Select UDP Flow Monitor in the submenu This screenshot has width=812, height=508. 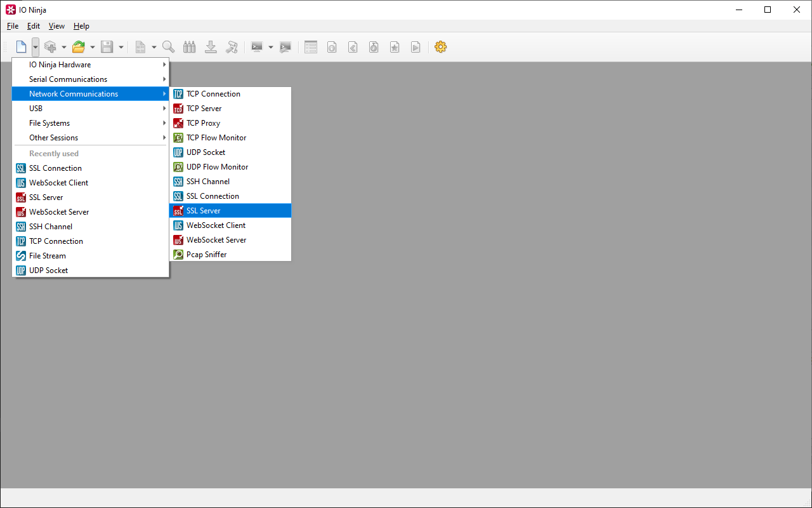230,167
